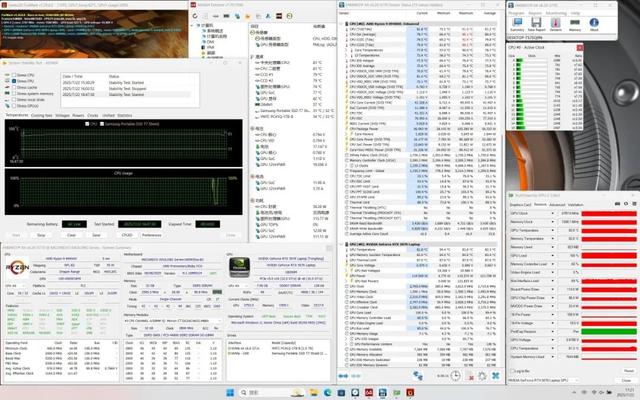This screenshot has height=400, width=640.
Task: Collapse the CPU [#0] AMD Ryzen sensor group
Action: click(341, 24)
